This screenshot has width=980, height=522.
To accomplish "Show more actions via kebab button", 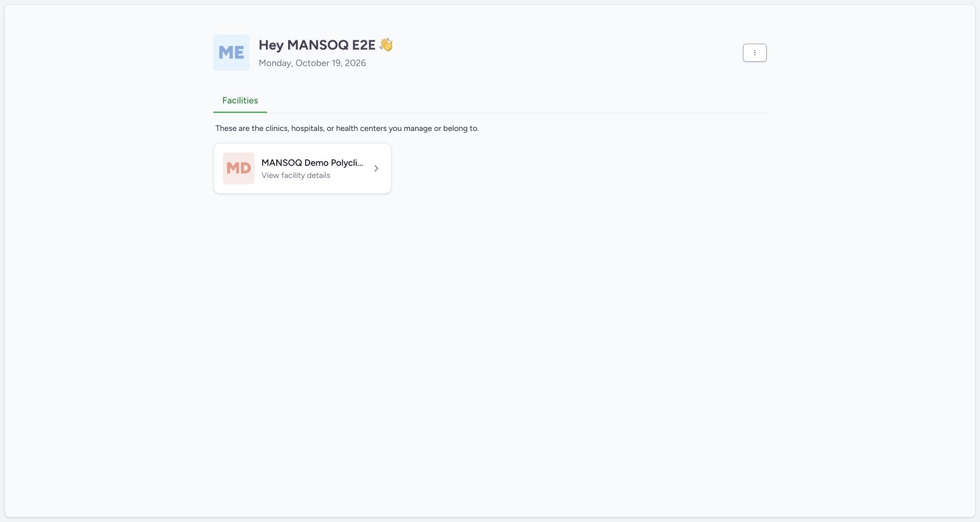I will [x=754, y=53].
